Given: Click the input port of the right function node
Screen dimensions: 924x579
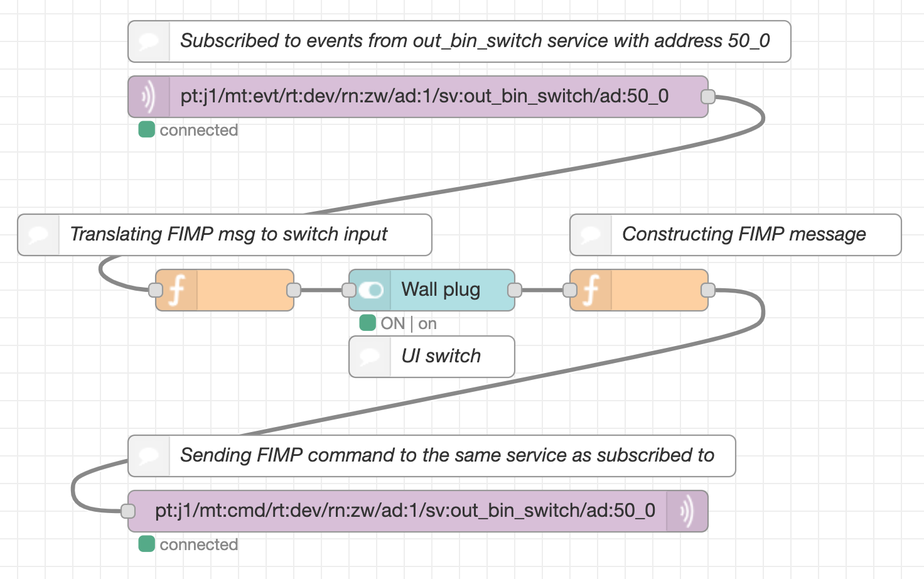Looking at the screenshot, I should coord(570,290).
